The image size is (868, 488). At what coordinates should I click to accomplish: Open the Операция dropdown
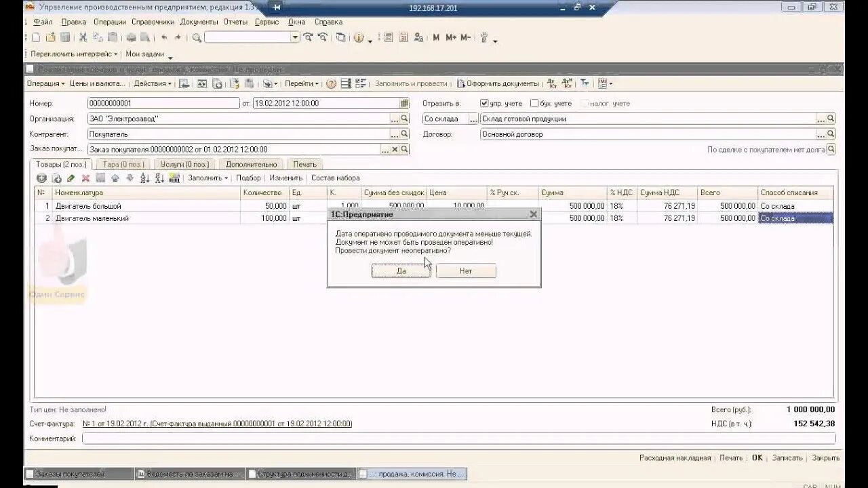pos(46,84)
